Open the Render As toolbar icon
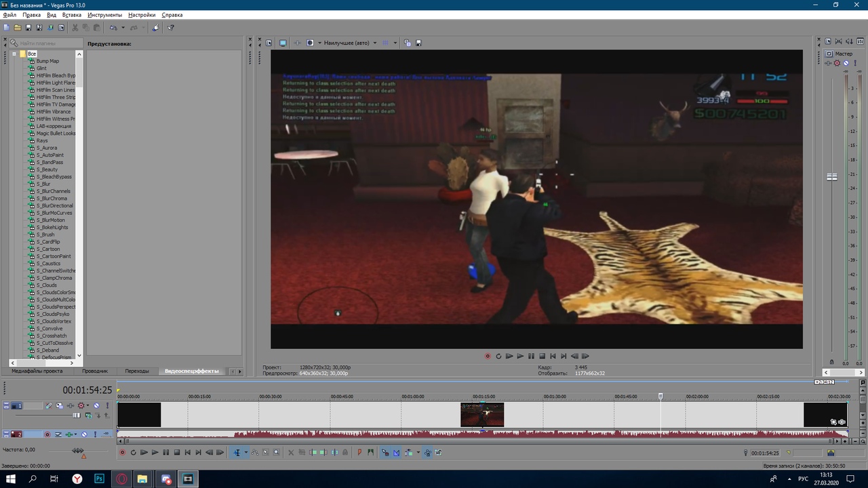 point(50,28)
